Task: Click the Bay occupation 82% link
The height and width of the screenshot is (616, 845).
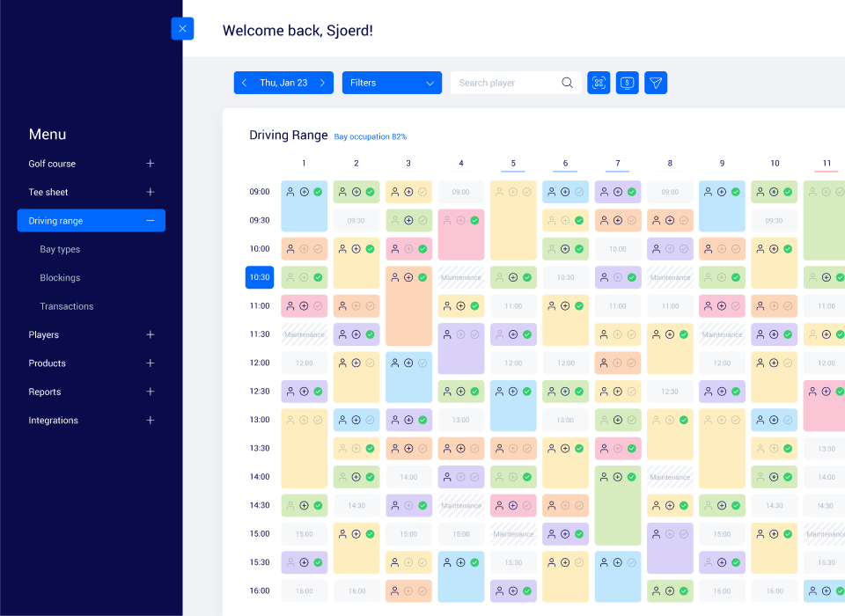Action: [x=370, y=136]
